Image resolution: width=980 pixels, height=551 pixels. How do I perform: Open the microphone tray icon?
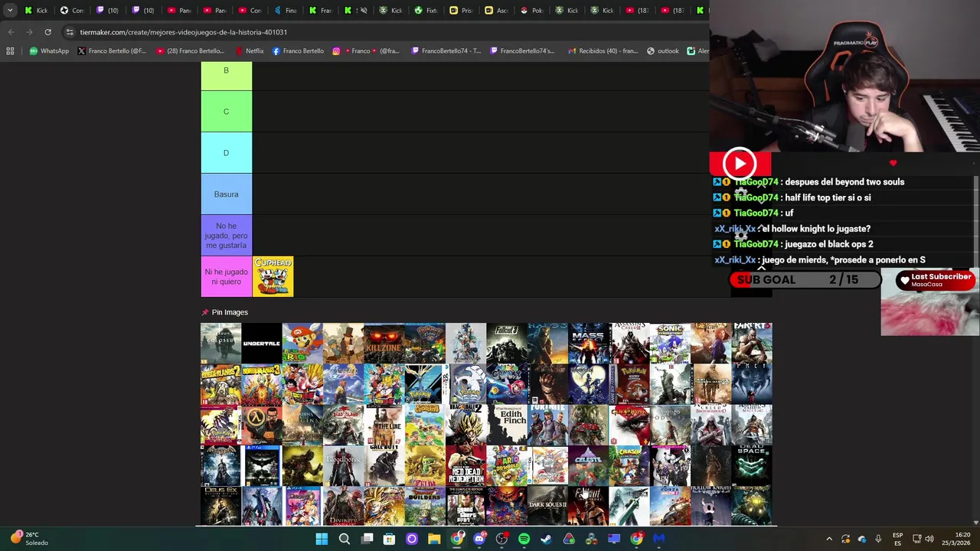(x=878, y=539)
